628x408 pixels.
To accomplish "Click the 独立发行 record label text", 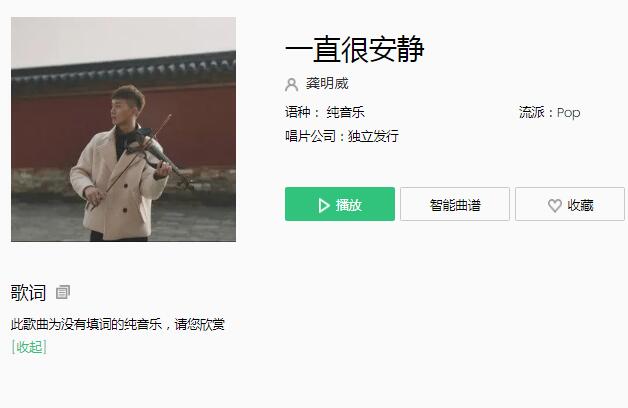I will point(373,136).
